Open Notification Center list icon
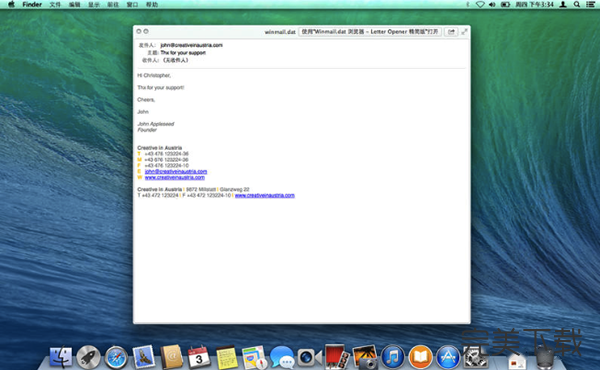 590,5
